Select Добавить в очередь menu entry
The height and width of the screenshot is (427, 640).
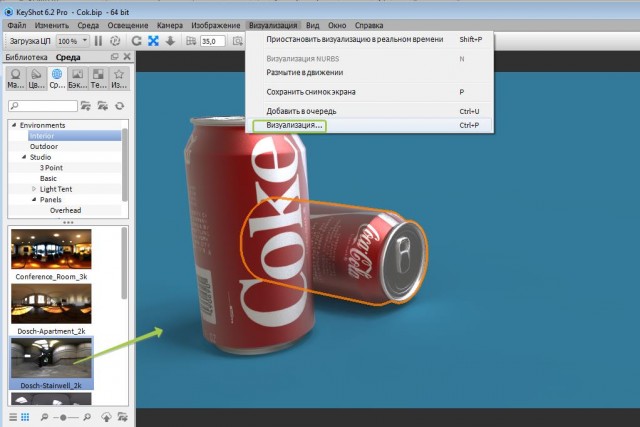click(301, 110)
